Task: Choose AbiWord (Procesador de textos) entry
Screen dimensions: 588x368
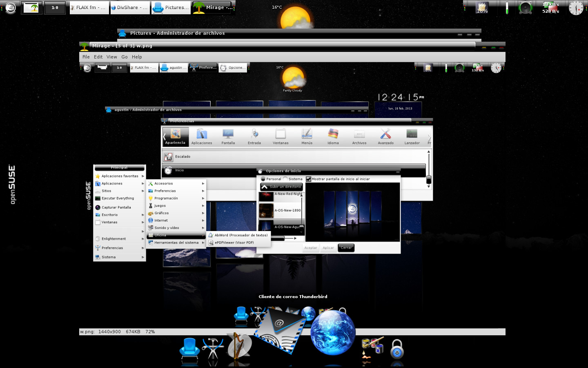Action: [x=241, y=235]
